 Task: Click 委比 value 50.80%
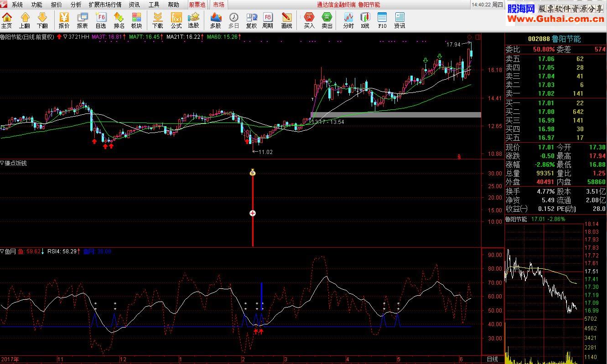(544, 49)
